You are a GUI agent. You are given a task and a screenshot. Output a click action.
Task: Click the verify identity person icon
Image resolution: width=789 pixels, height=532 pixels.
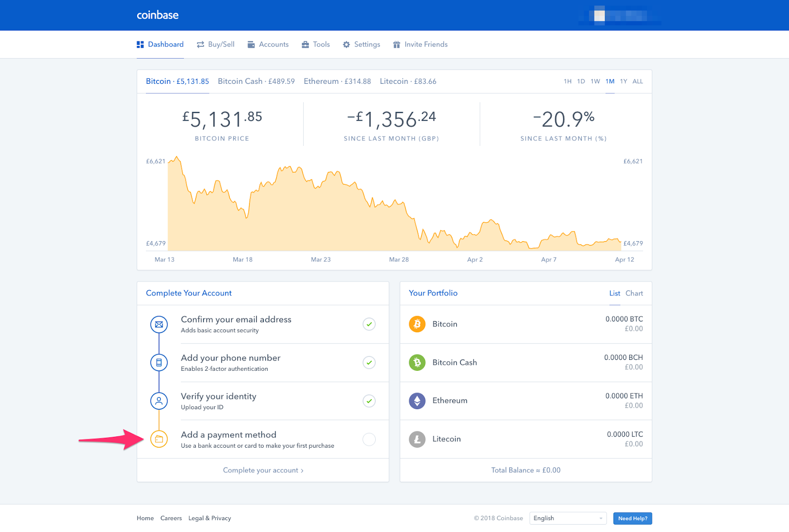(x=159, y=401)
